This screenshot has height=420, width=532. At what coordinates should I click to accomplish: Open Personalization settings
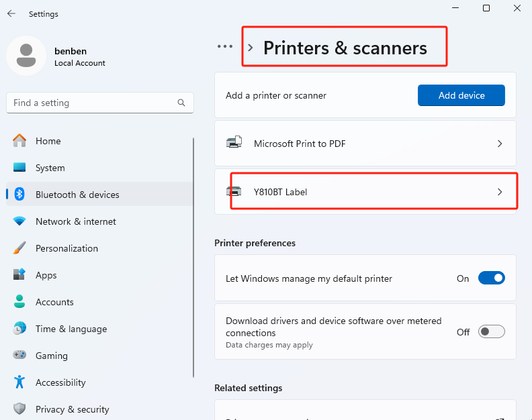pos(99,248)
